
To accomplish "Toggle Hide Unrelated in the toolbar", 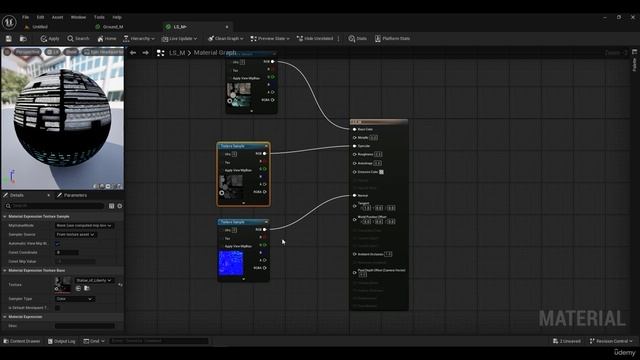I will 315,38.
